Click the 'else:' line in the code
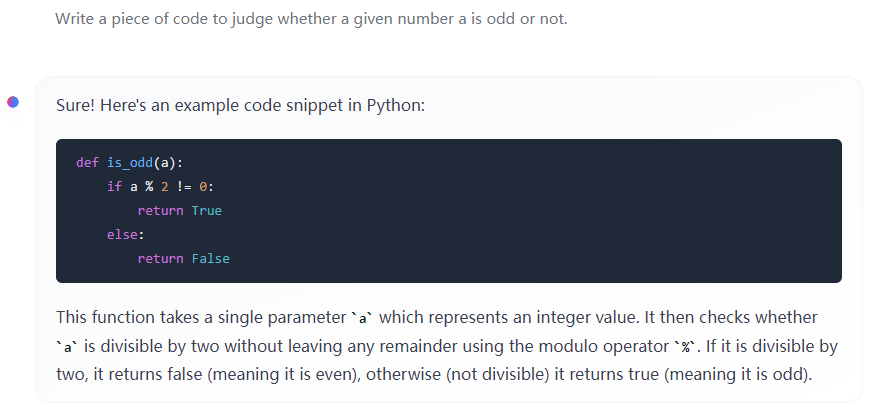 pyautogui.click(x=126, y=235)
